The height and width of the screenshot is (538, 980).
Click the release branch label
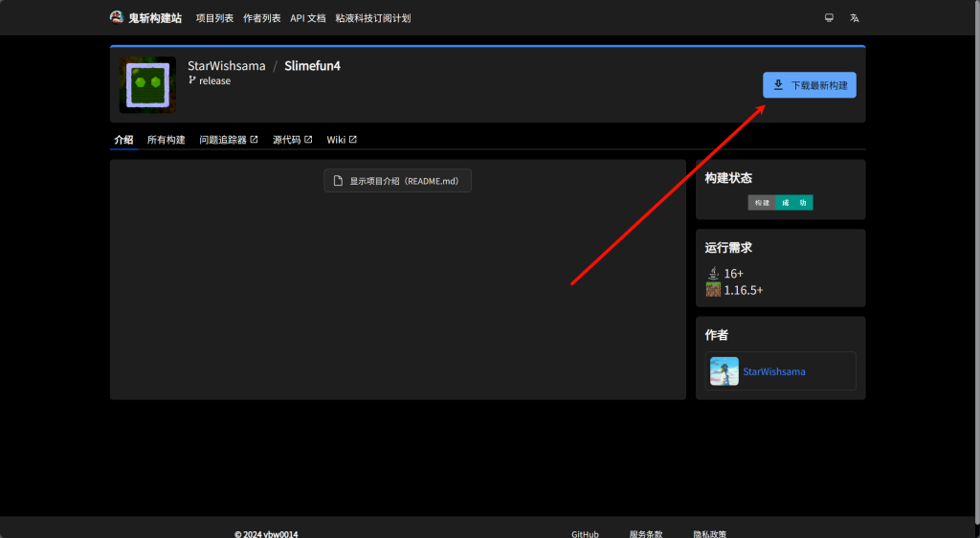(x=210, y=80)
